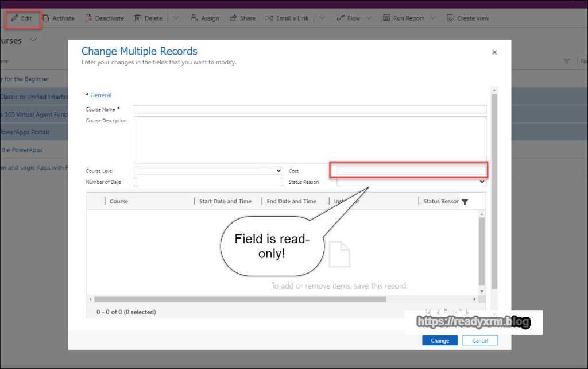Click the horizontal scrollbar of the subgrid
Screen dimensions: 588x369
pyautogui.click(x=239, y=299)
